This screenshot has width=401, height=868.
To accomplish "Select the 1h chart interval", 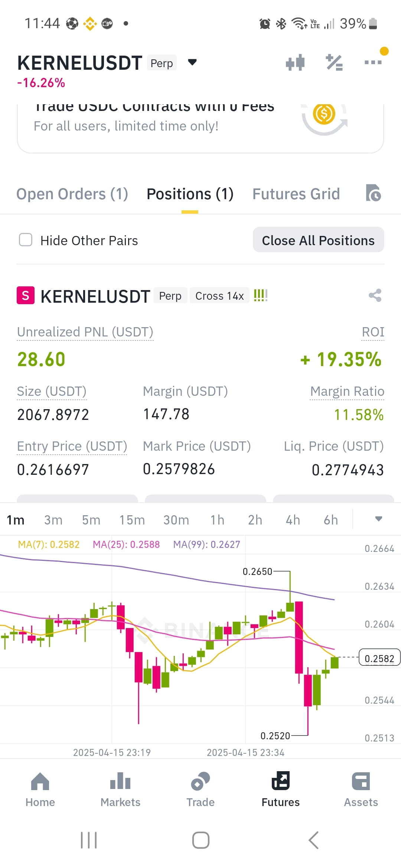I will (x=218, y=520).
